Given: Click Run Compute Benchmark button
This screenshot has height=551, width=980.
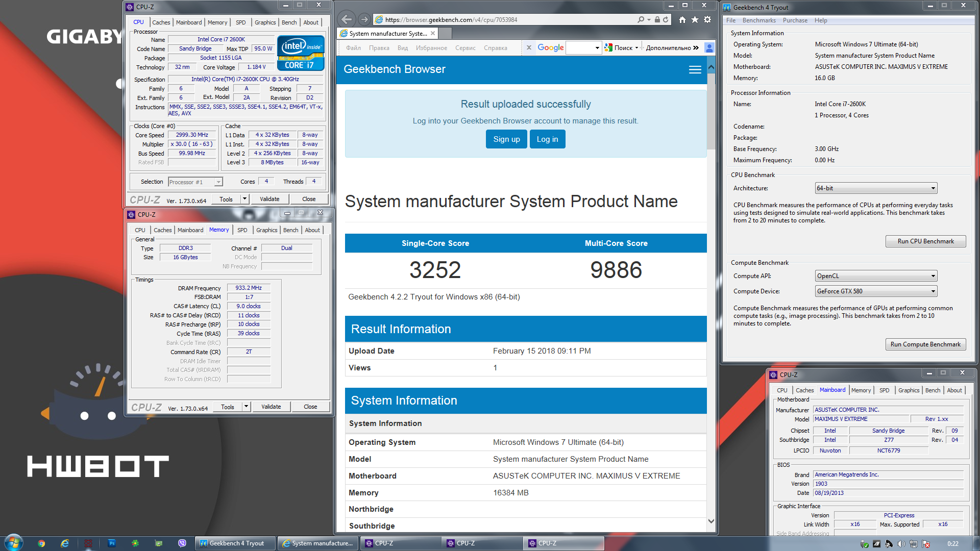Looking at the screenshot, I should (x=925, y=344).
